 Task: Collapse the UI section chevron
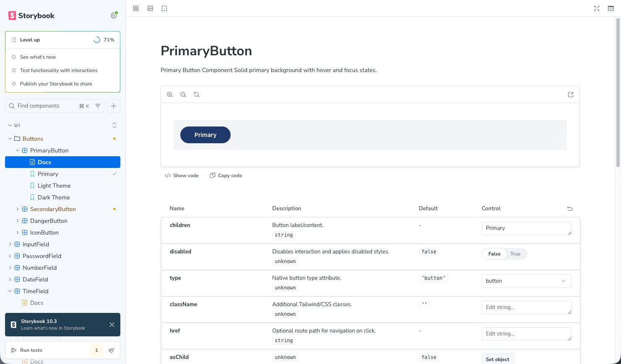10,125
